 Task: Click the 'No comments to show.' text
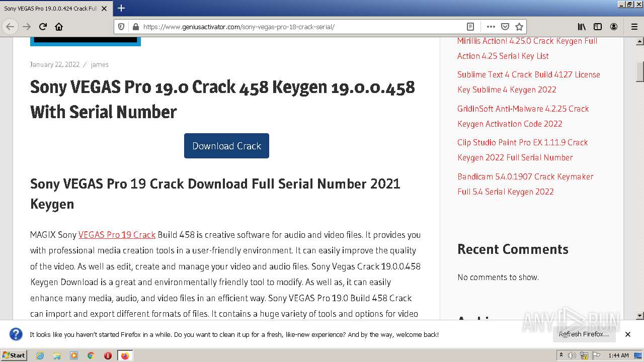pyautogui.click(x=498, y=277)
